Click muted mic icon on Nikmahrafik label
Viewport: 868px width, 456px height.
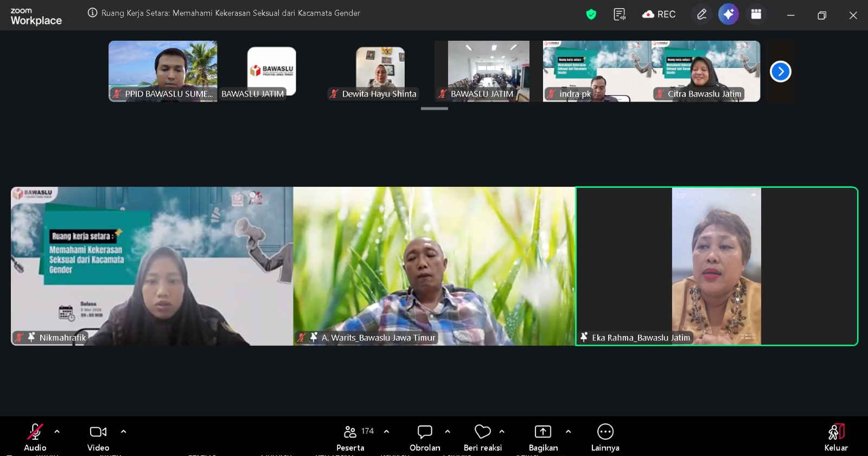(20, 337)
